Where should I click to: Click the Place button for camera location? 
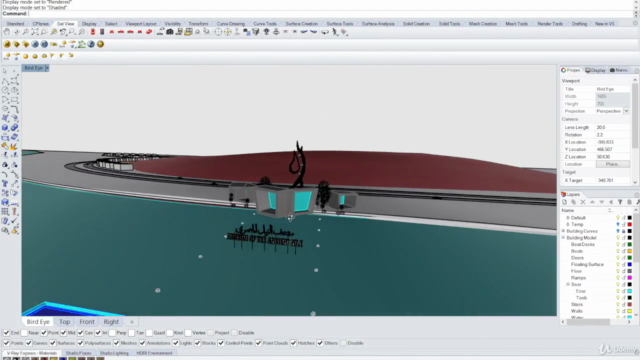pos(612,164)
